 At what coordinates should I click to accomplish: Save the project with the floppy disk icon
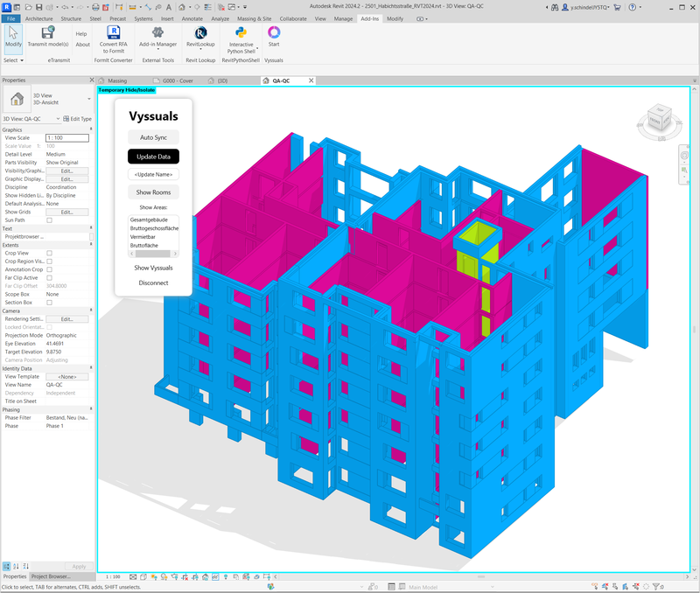(x=38, y=7)
